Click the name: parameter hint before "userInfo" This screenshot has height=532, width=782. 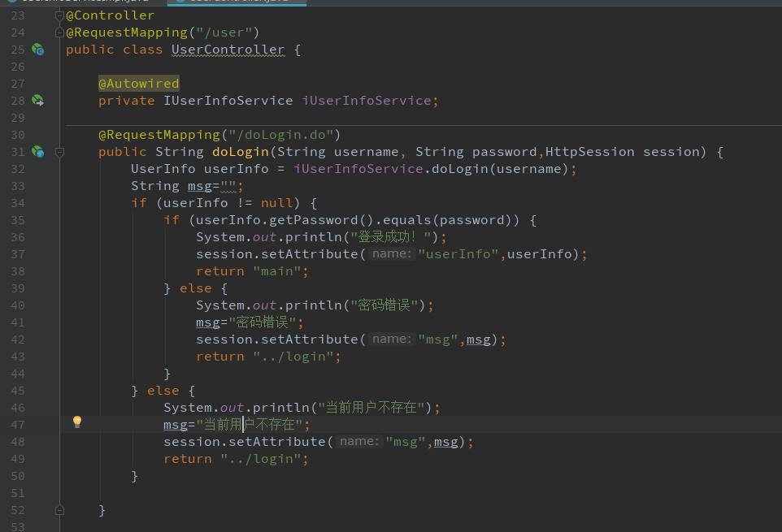(392, 254)
